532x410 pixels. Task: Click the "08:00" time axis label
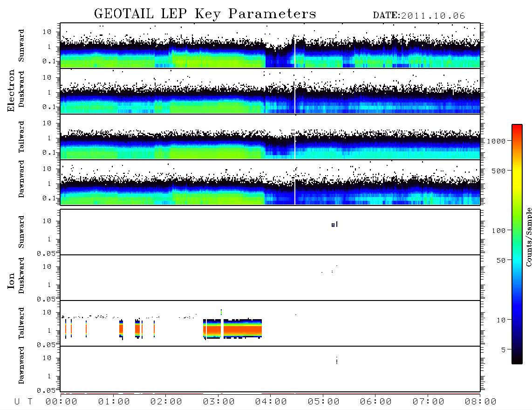click(x=481, y=402)
